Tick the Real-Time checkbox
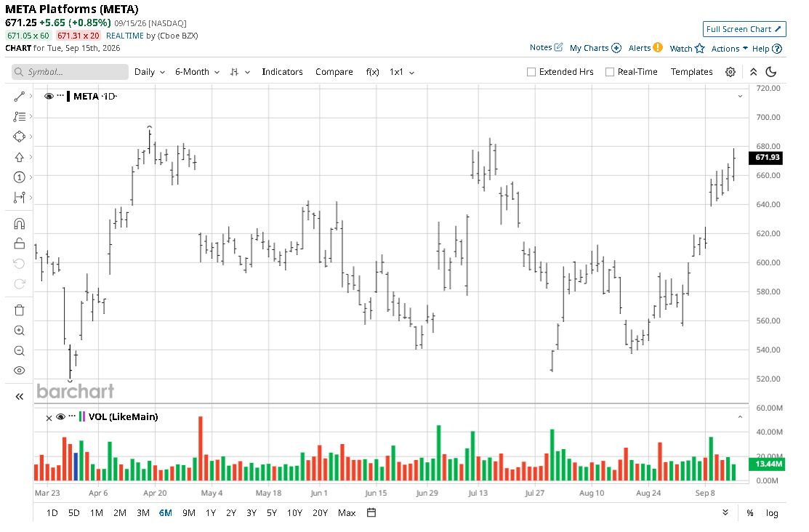The image size is (809, 532). [x=609, y=72]
